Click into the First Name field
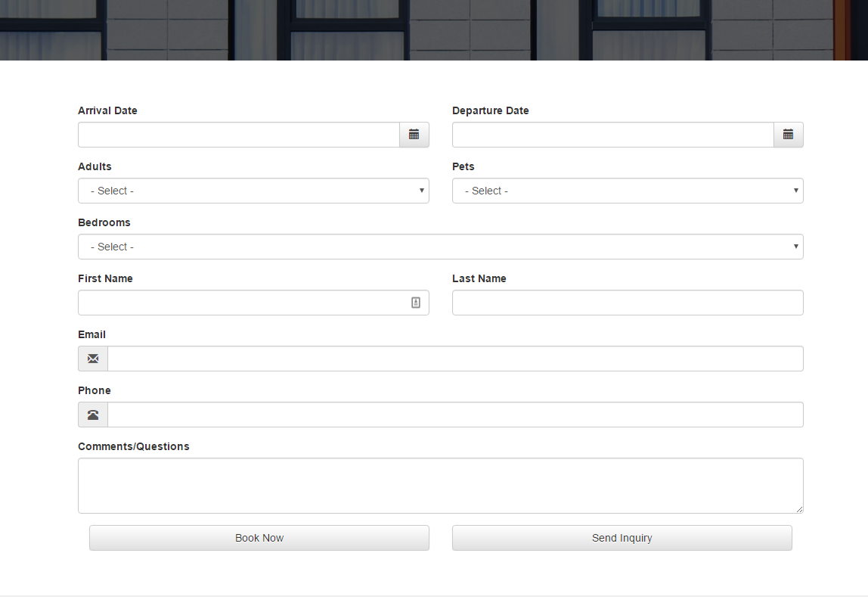This screenshot has width=868, height=612. tap(242, 303)
